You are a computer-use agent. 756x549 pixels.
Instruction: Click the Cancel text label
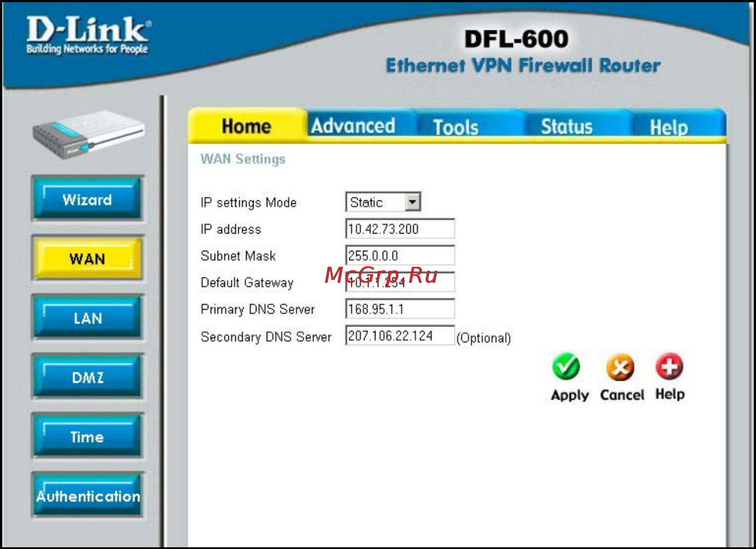coord(622,394)
